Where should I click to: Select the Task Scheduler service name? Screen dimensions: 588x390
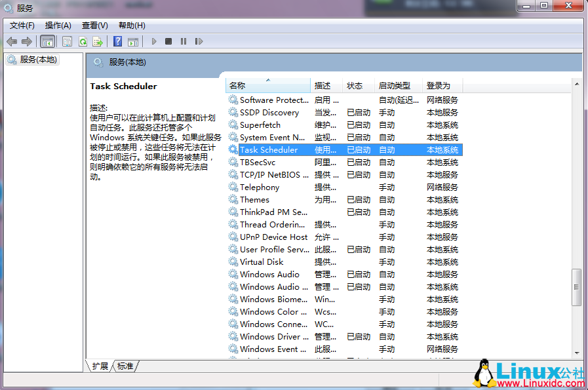[x=269, y=149]
